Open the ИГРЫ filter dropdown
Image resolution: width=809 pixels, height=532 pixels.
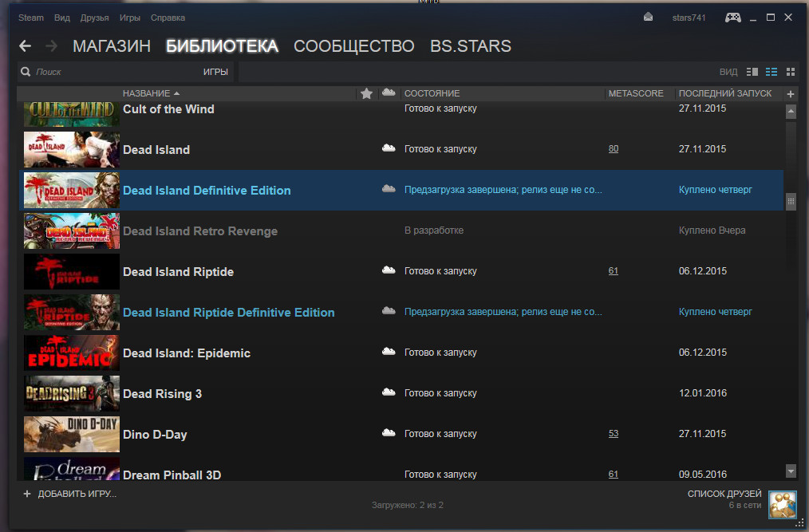tap(215, 72)
